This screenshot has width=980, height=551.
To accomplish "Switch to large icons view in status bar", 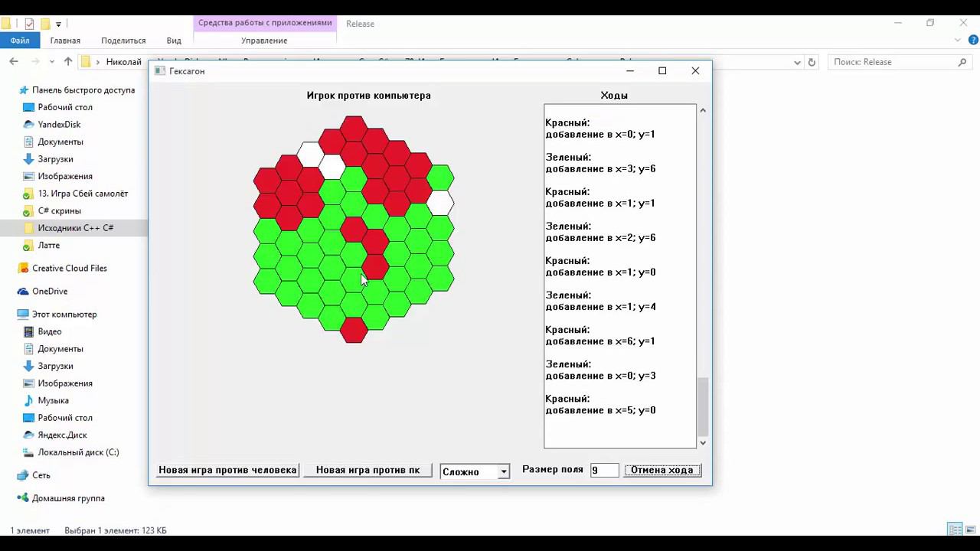I will pyautogui.click(x=971, y=530).
